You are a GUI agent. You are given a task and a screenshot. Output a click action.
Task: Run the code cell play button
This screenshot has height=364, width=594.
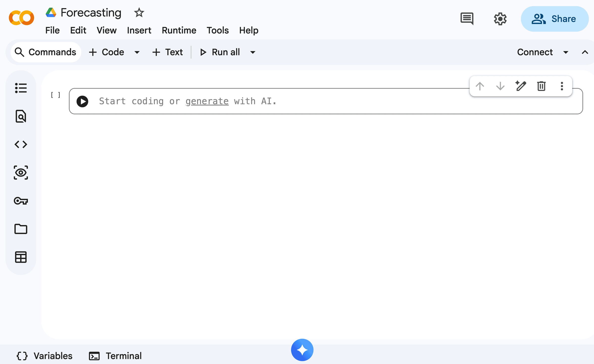[x=82, y=101]
